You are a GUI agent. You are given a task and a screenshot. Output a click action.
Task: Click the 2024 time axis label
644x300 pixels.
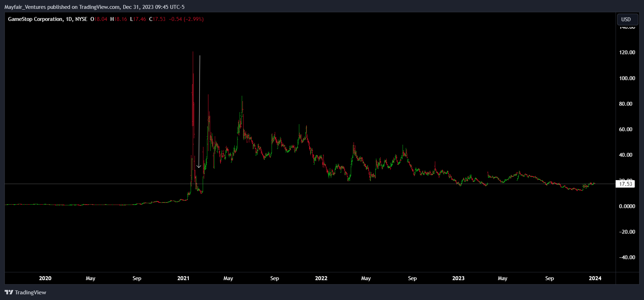click(595, 278)
